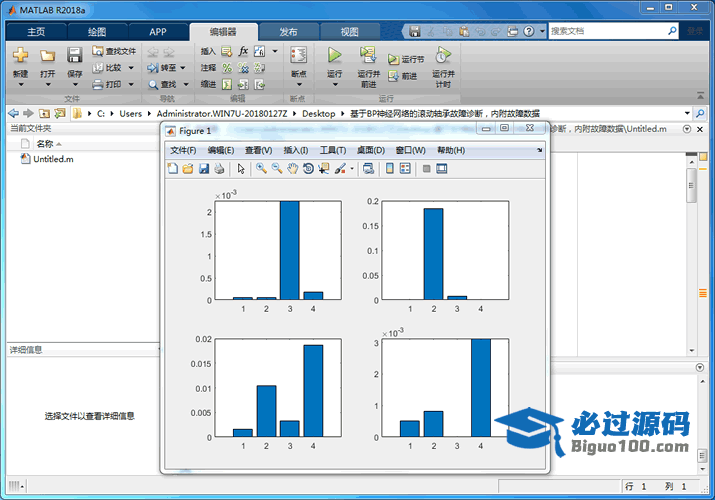
Task: Click hide plot tools icon
Action: (426, 169)
